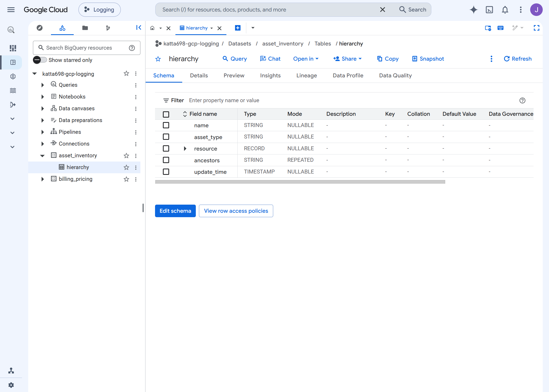Collapse the explorer panel arrow
The width and height of the screenshot is (549, 392).
click(139, 27)
